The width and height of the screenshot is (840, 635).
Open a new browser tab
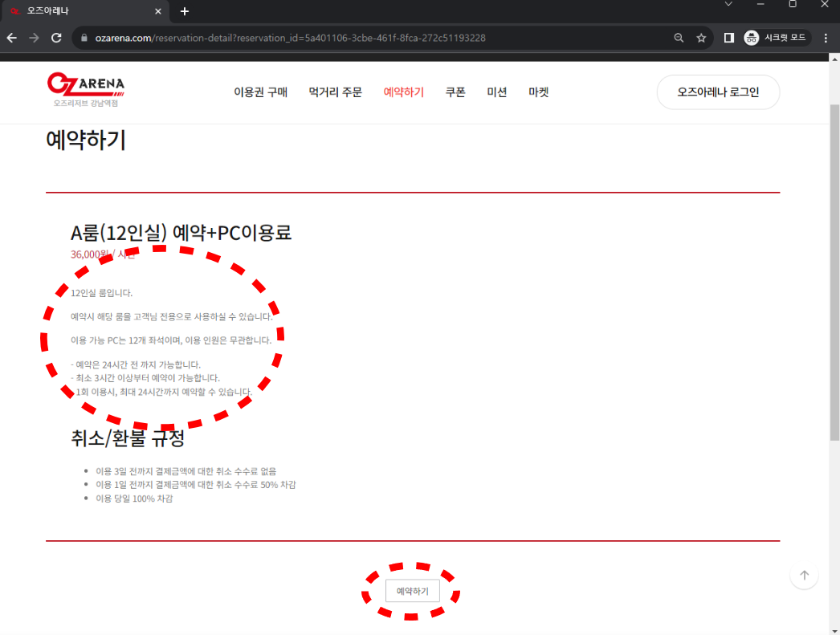185,11
